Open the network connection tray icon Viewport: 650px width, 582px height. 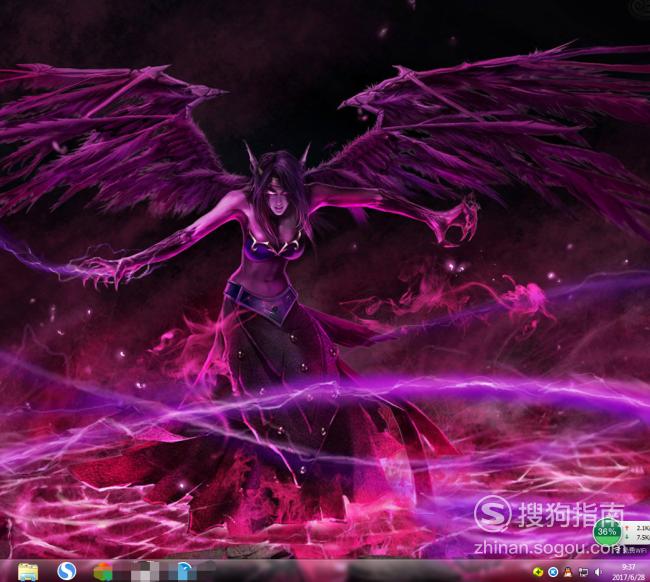pyautogui.click(x=583, y=572)
